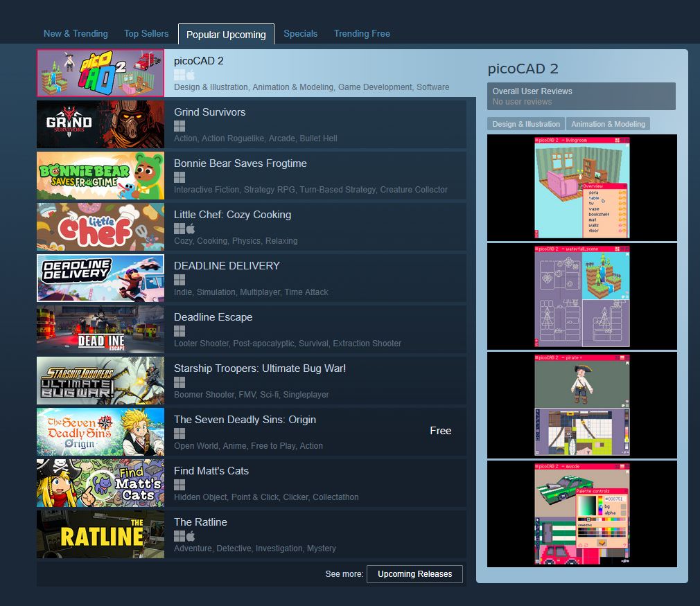Open the DEADLINE DELIVERY title
Image resolution: width=700 pixels, height=606 pixels.
pos(227,266)
